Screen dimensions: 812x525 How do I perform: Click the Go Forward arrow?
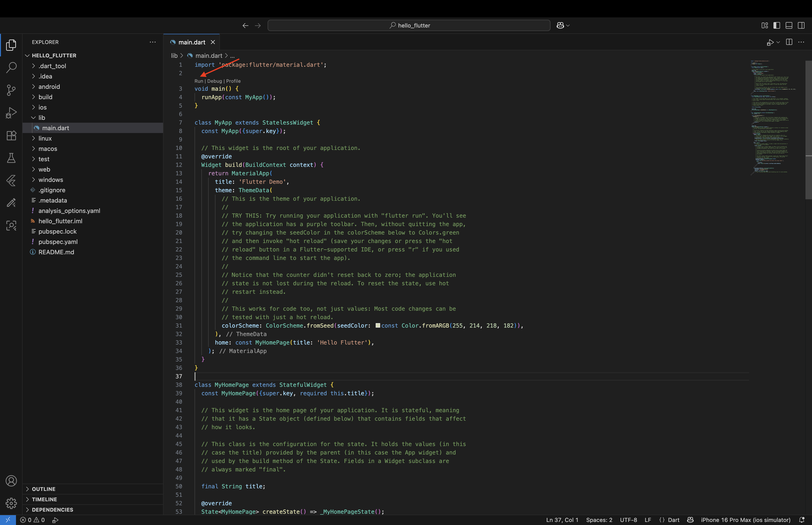tap(258, 26)
